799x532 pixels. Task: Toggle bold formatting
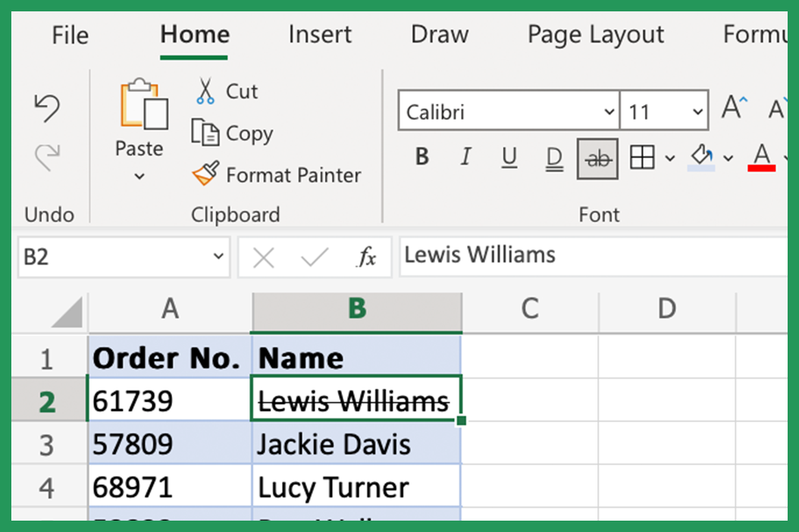pos(421,158)
